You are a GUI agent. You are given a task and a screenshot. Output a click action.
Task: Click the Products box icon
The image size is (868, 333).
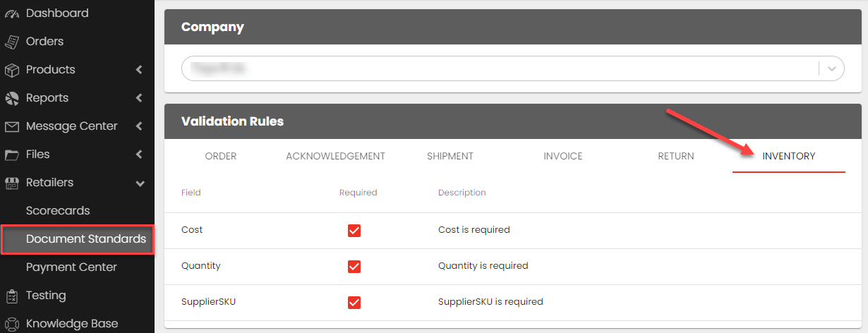click(12, 70)
